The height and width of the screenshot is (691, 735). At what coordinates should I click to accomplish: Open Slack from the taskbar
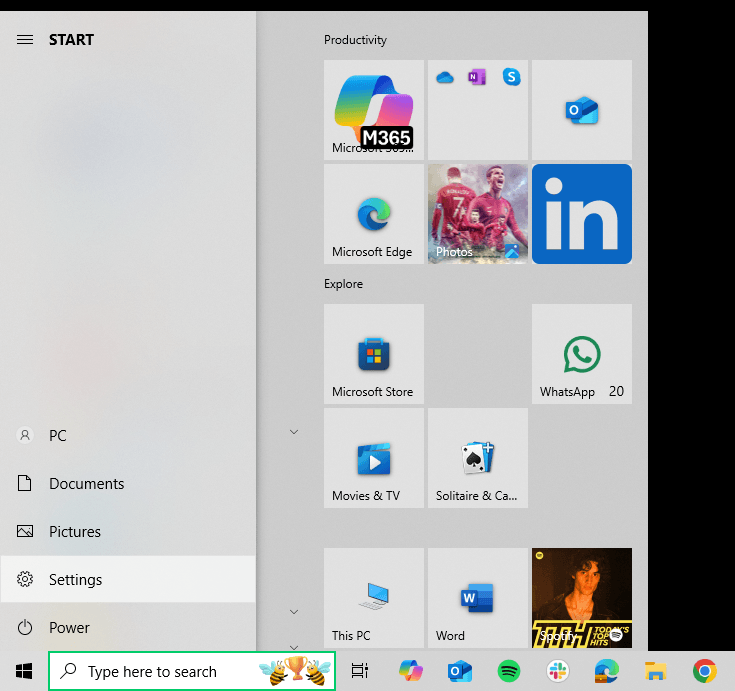point(558,671)
